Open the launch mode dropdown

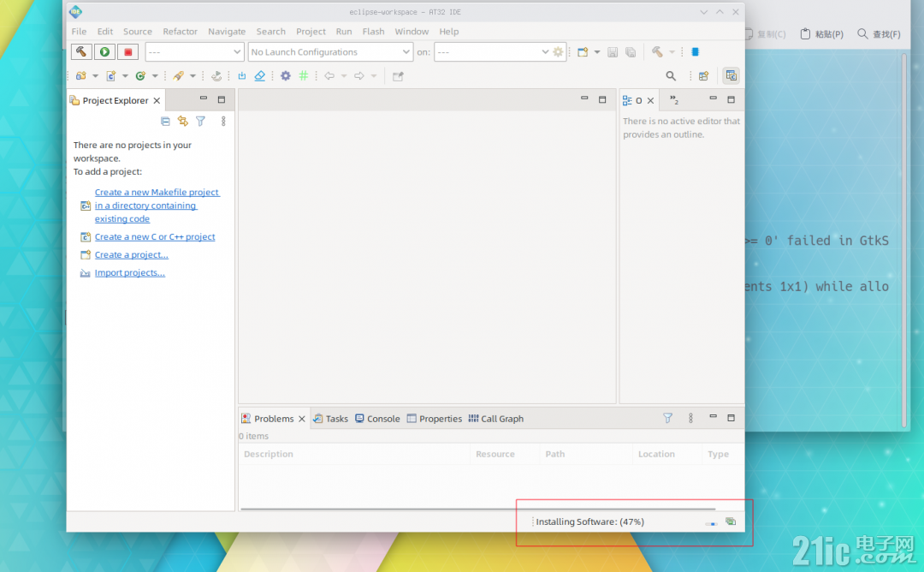[194, 52]
